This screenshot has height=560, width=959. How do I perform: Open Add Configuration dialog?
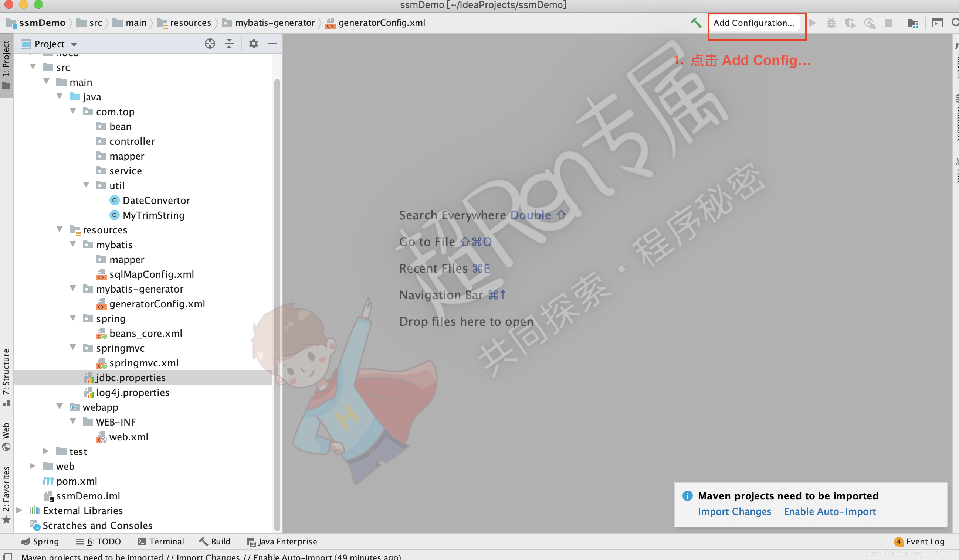753,23
